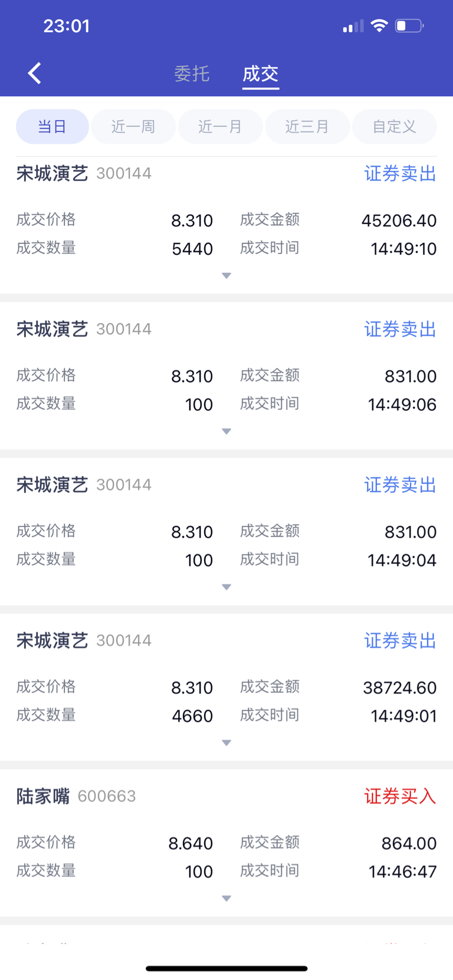
Task: Switch to the 委托 tab
Action: pyautogui.click(x=192, y=74)
